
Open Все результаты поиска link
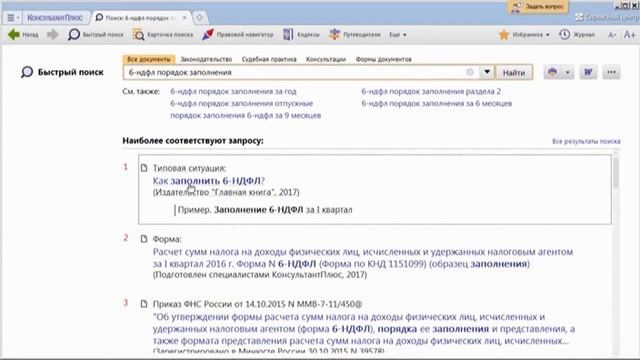point(586,141)
